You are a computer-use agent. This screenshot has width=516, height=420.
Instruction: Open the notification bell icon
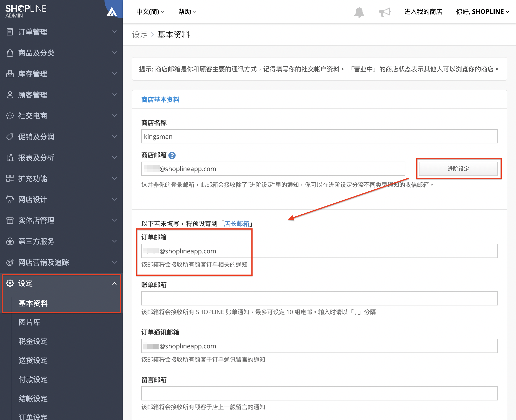(359, 12)
